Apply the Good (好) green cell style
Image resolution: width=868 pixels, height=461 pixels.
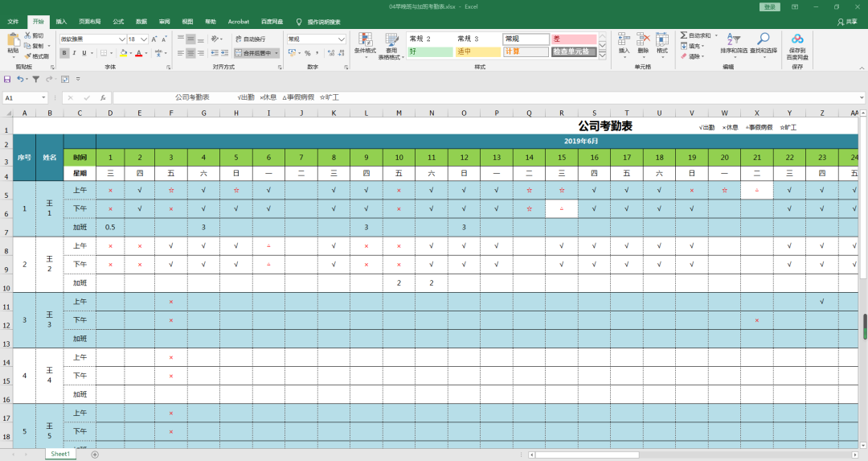coord(431,51)
